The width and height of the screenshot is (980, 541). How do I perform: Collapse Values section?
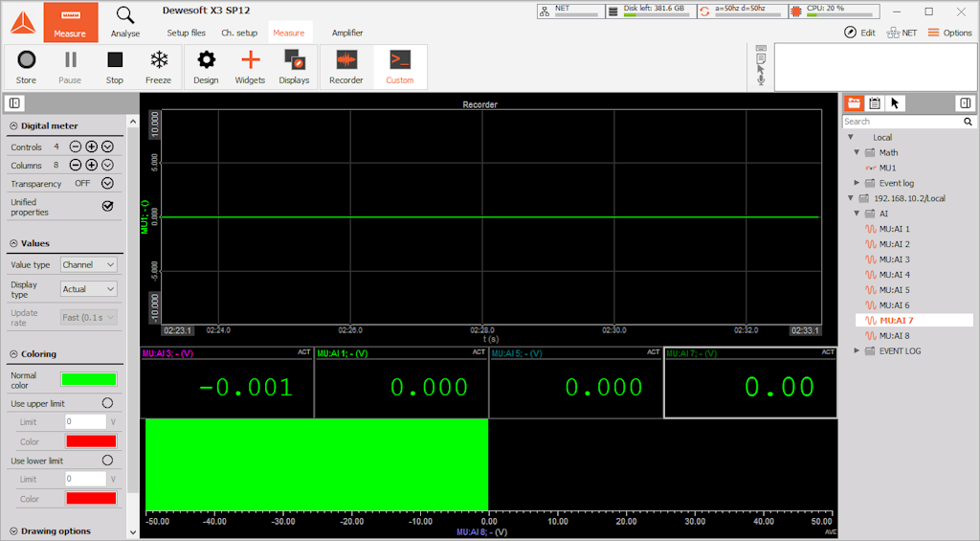pyautogui.click(x=13, y=243)
